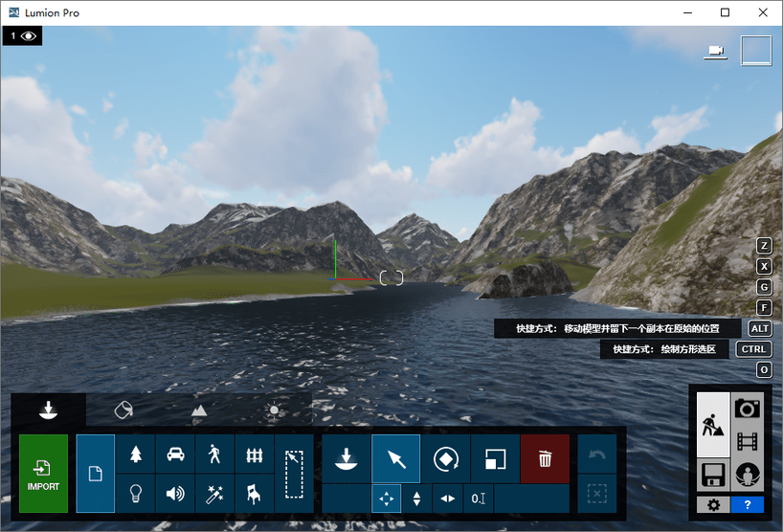Click the red trash delete icon

pyautogui.click(x=545, y=459)
